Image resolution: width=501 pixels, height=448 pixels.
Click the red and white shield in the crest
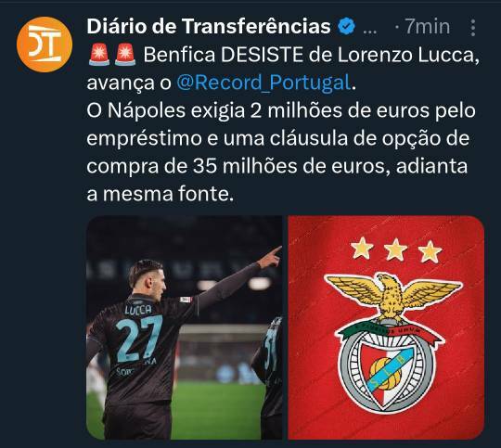[388, 374]
